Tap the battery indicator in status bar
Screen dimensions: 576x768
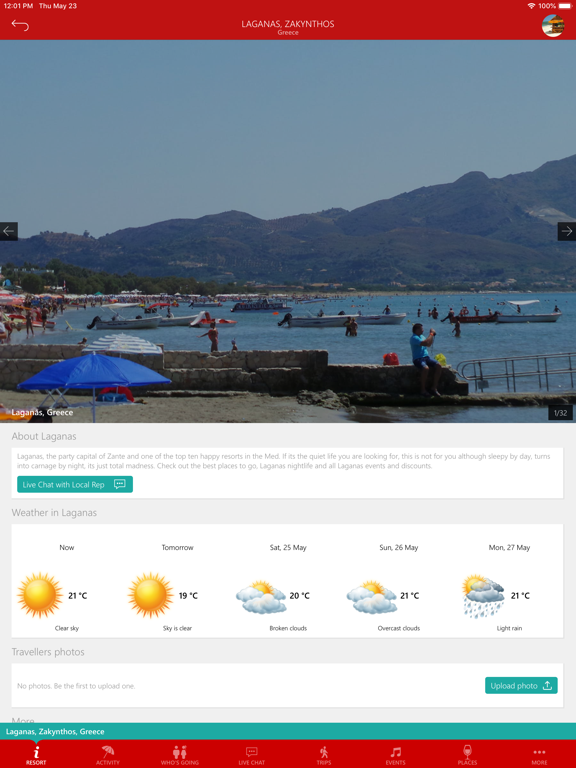click(x=565, y=6)
